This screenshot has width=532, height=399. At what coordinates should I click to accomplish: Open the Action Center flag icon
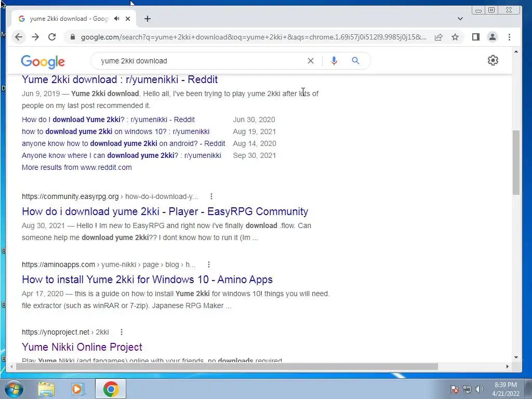coord(454,389)
